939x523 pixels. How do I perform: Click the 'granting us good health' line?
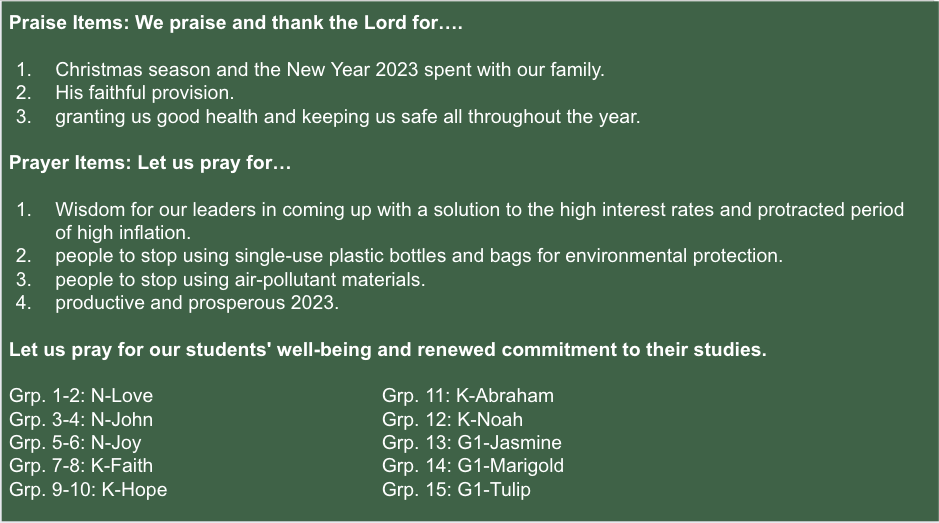(x=348, y=117)
